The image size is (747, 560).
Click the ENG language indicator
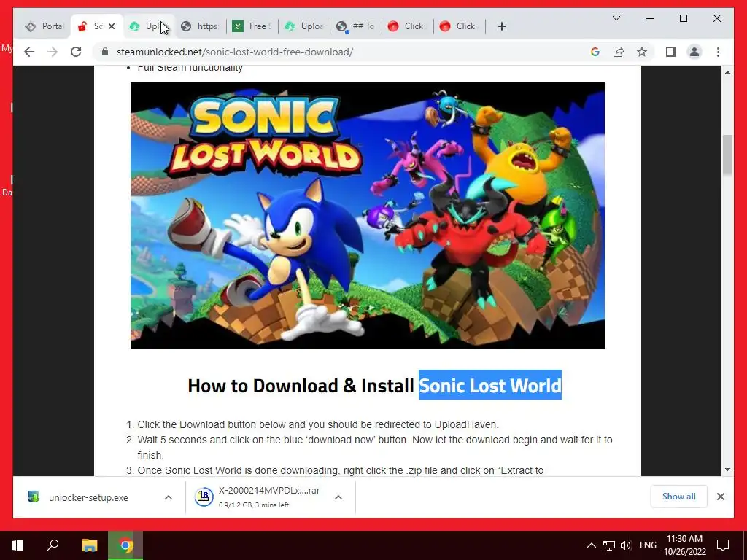(648, 545)
